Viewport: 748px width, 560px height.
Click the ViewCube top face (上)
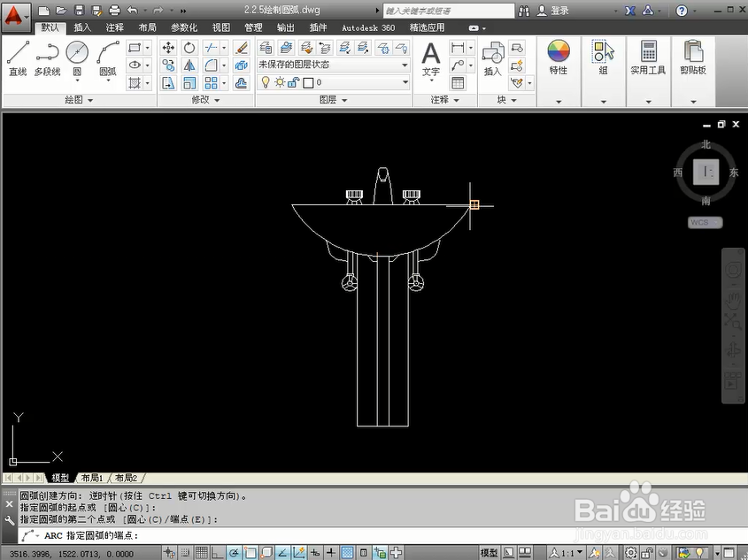point(706,172)
